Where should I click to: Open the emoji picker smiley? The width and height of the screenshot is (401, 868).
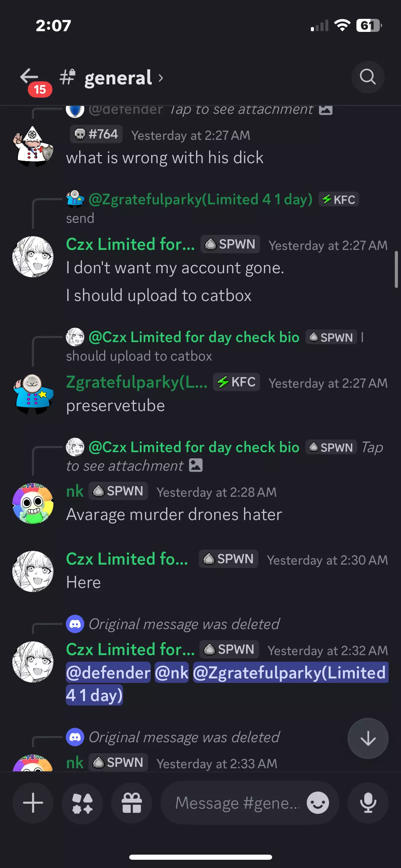coord(318,803)
